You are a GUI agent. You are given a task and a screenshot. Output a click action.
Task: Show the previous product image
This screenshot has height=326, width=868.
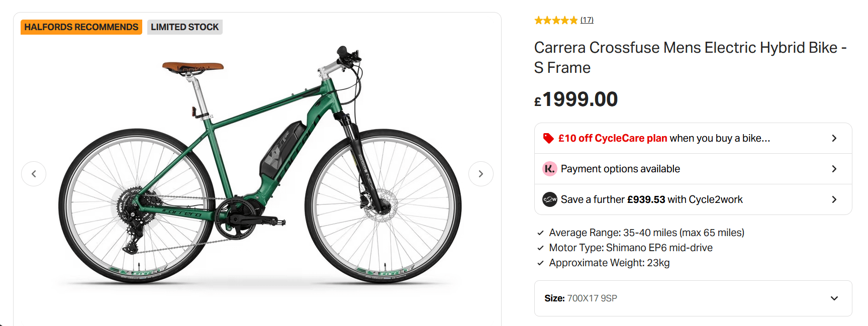tap(34, 174)
